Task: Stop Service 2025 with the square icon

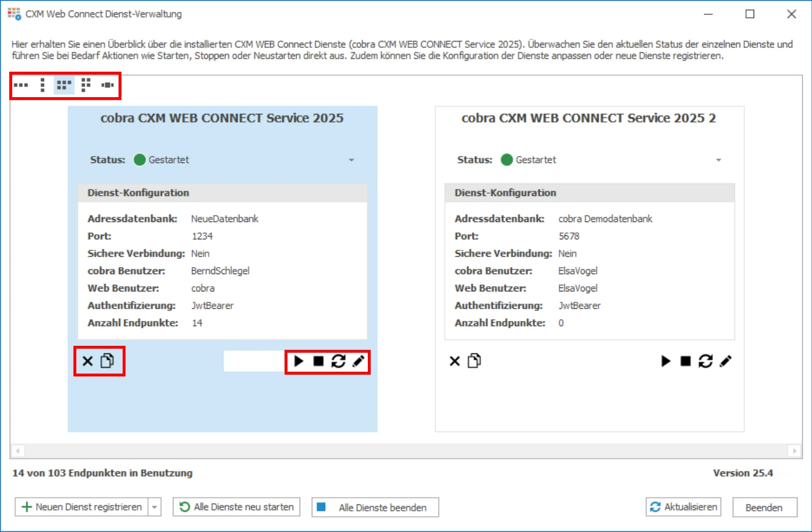Action: [x=319, y=361]
